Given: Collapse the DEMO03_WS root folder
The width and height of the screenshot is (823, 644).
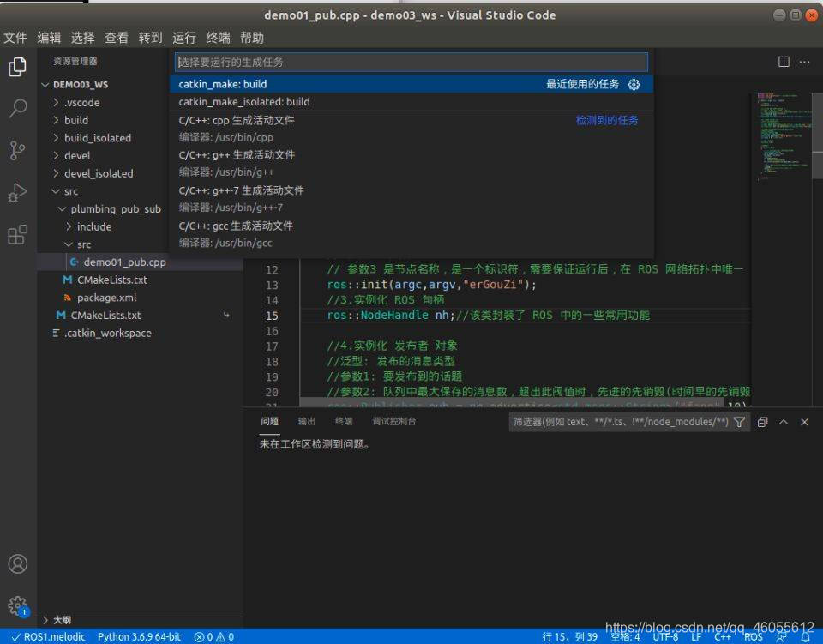Looking at the screenshot, I should (x=45, y=85).
